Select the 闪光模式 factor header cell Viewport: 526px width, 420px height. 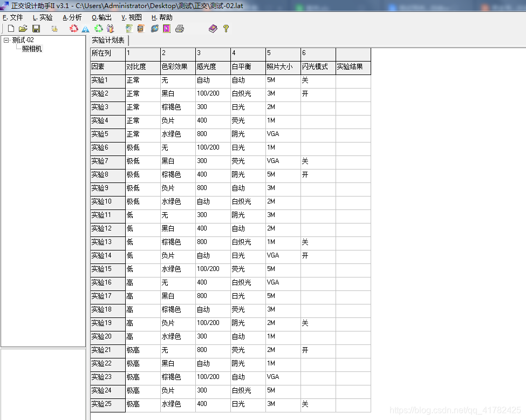318,67
